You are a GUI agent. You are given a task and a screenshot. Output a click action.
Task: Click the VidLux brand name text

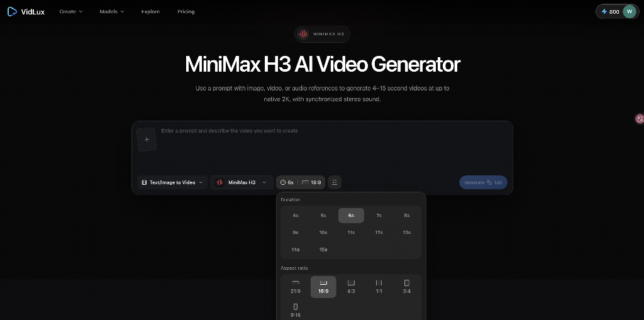click(x=33, y=11)
